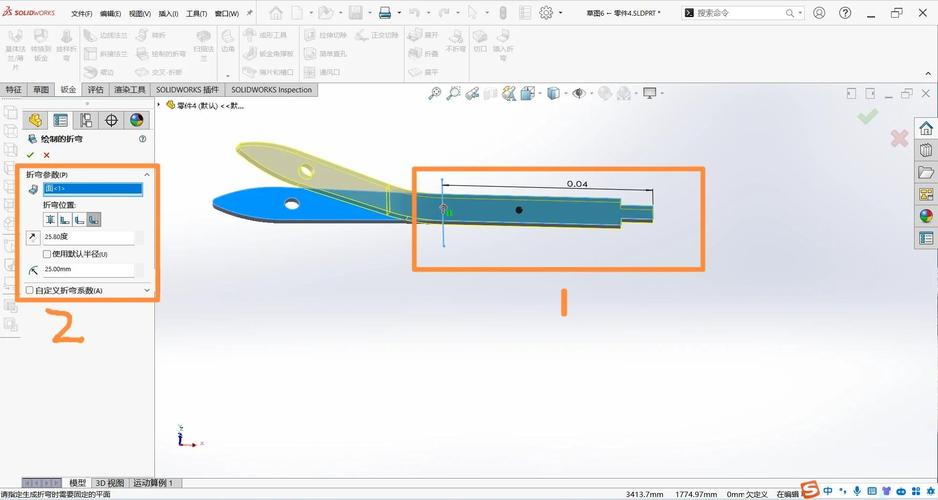
Task: Edit the bend angle field 25.80度
Action: coord(89,237)
